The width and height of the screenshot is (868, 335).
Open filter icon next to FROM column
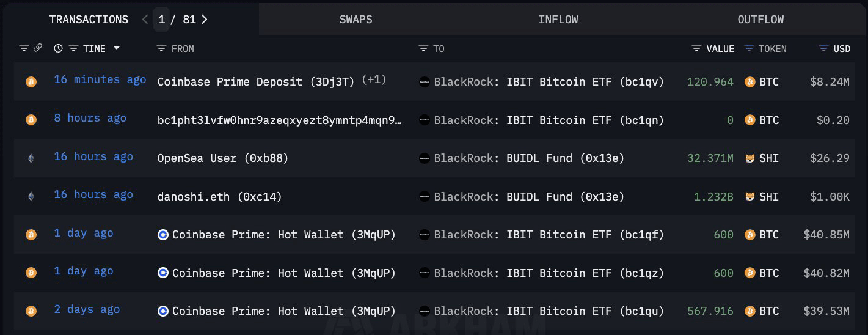[x=161, y=49]
